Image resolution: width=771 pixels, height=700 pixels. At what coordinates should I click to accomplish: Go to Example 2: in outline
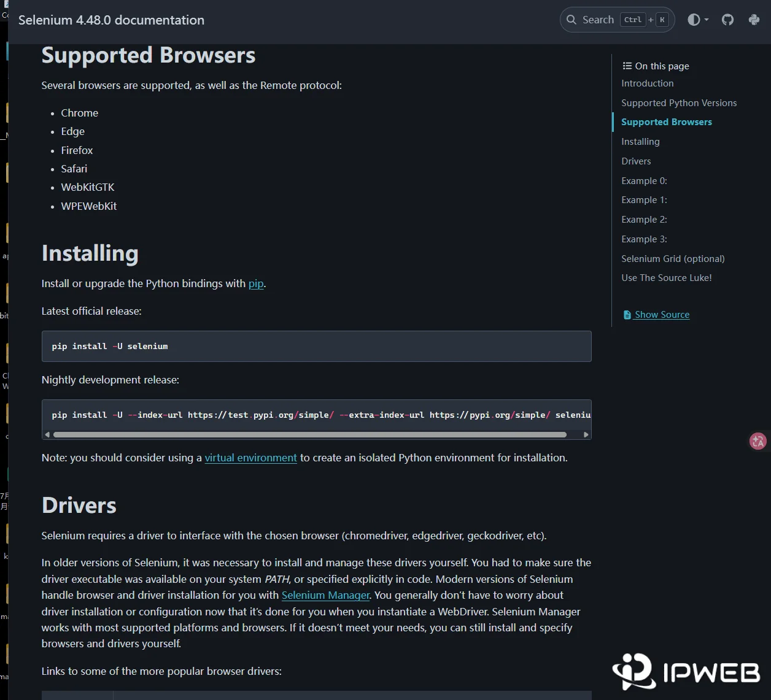[x=644, y=220]
